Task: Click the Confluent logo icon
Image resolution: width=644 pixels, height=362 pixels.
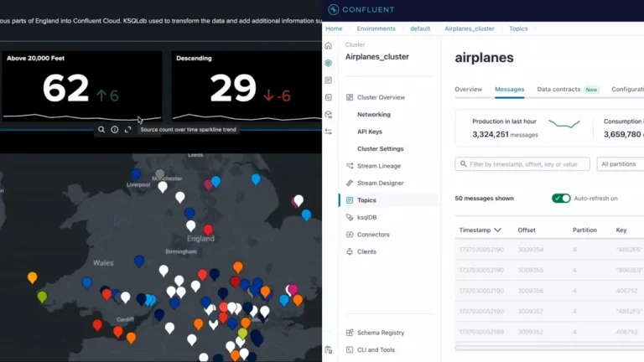Action: (334, 9)
